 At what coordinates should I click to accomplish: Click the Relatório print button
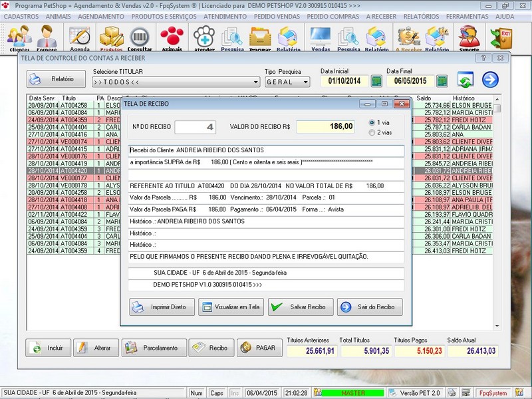[56, 79]
